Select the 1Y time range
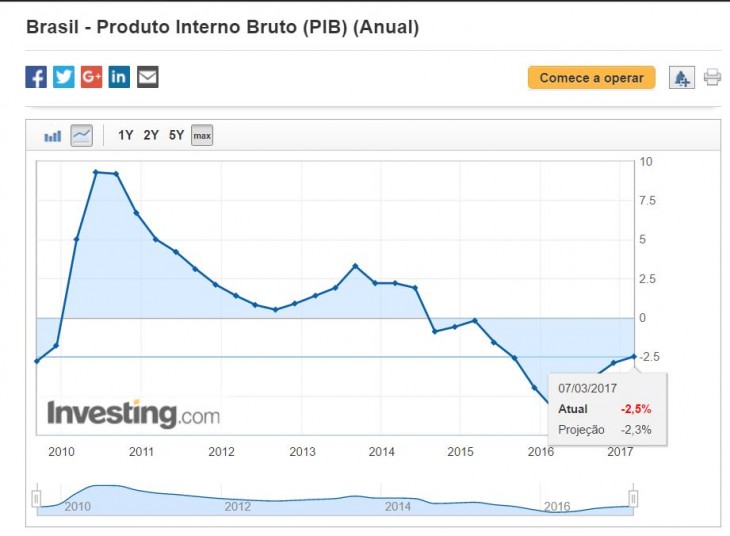This screenshot has width=730, height=536. pos(126,135)
